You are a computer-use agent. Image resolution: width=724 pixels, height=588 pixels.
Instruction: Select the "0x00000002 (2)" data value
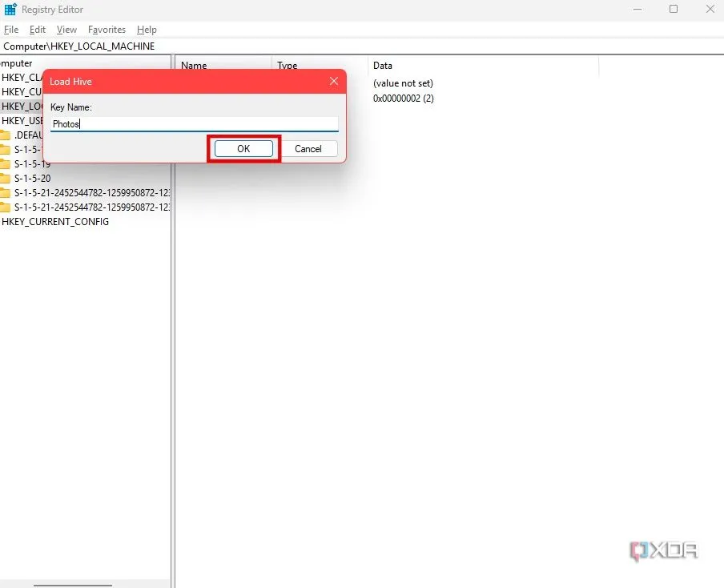pos(403,99)
